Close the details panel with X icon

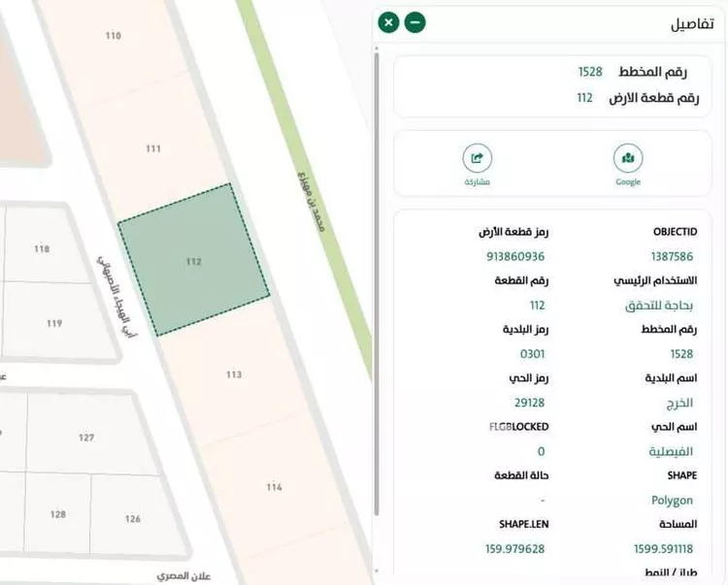tap(388, 21)
